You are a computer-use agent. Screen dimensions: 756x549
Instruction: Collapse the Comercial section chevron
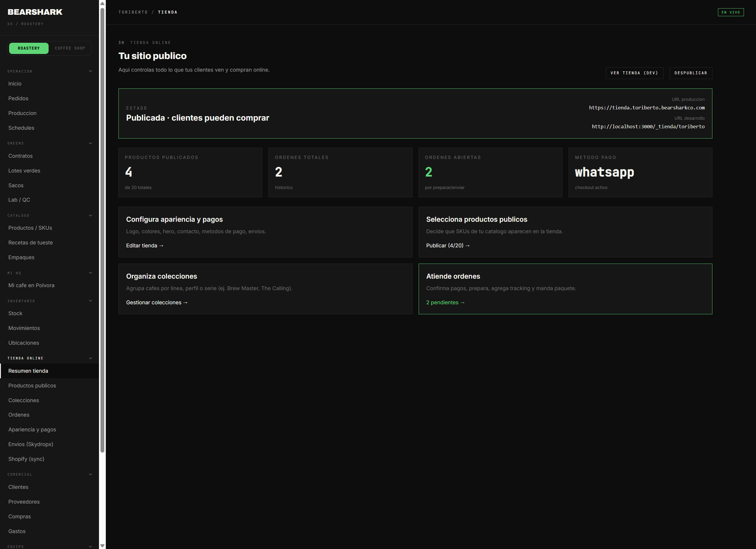[x=90, y=474]
